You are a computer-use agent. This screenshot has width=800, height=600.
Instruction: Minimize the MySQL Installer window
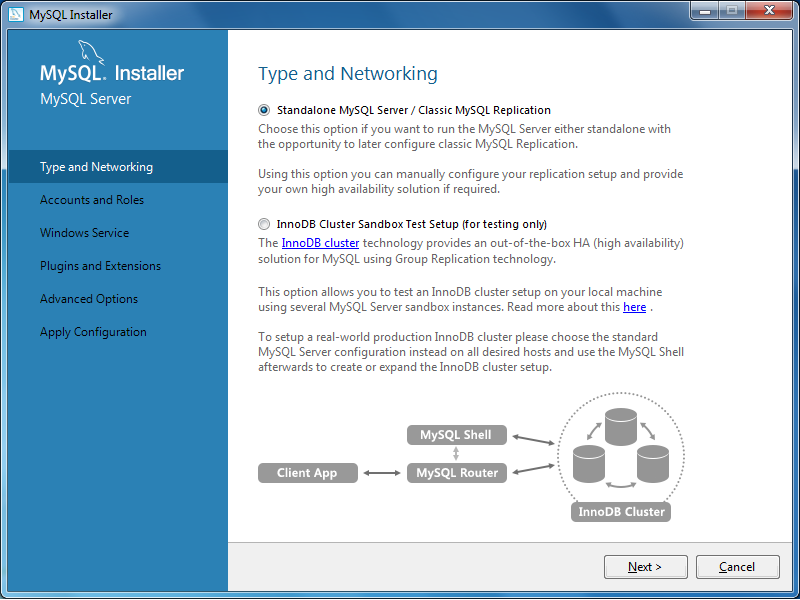[705, 11]
